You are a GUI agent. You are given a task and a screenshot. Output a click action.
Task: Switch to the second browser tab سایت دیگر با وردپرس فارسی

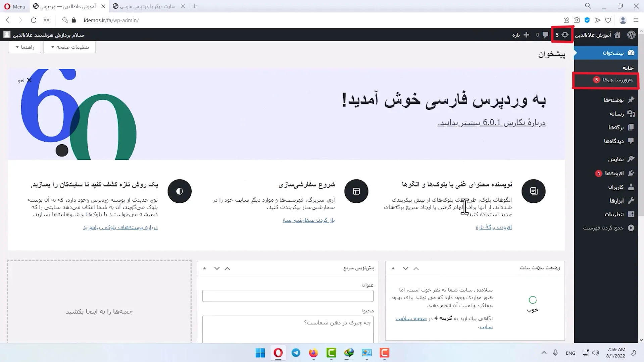[x=148, y=6]
